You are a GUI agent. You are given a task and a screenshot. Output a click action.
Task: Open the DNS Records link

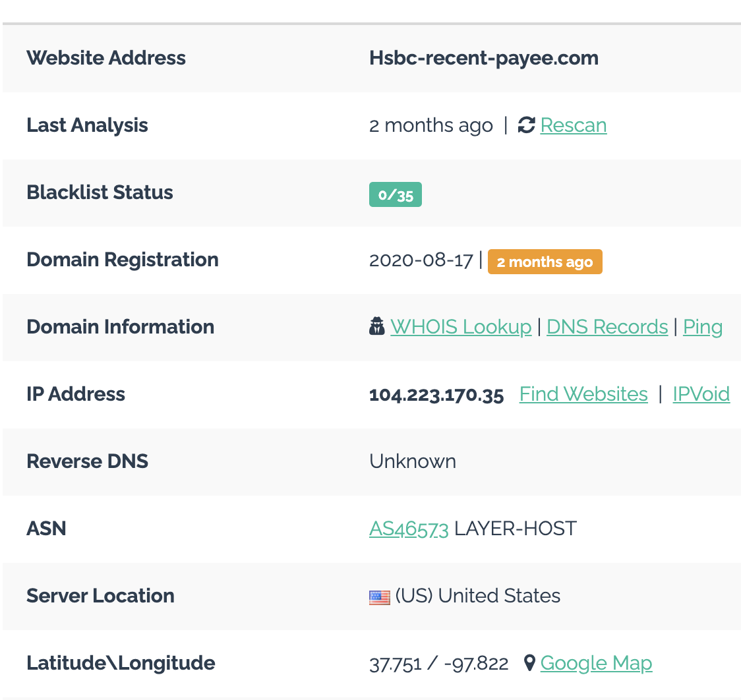click(607, 327)
